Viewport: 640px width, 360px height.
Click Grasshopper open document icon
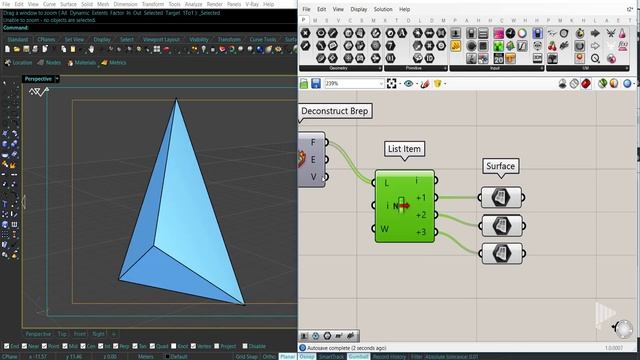[x=304, y=84]
